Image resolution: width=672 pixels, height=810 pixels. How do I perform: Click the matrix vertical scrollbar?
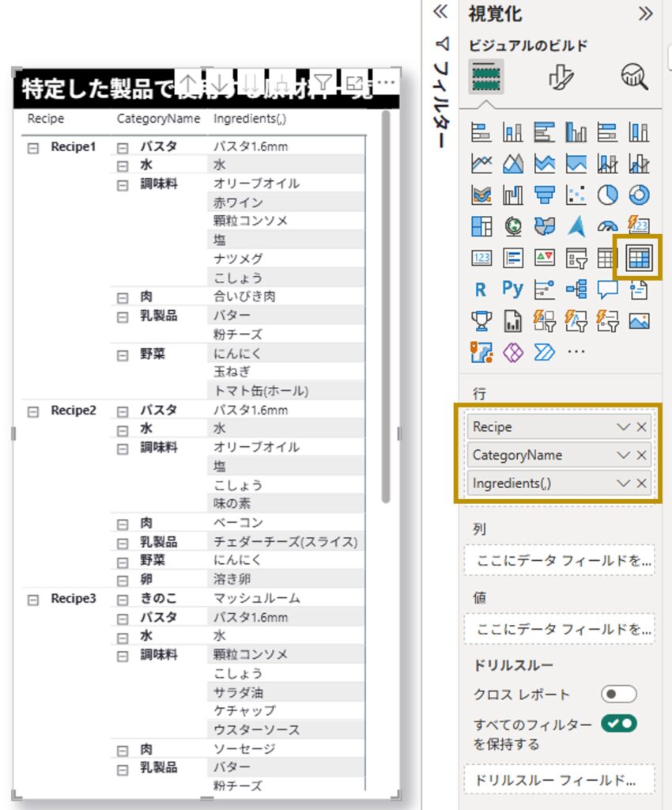coord(386,308)
